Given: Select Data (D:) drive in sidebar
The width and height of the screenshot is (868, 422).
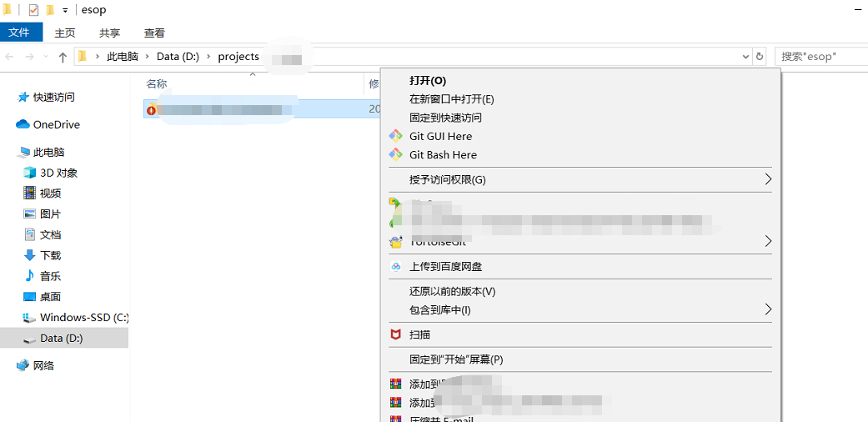Looking at the screenshot, I should click(x=63, y=338).
